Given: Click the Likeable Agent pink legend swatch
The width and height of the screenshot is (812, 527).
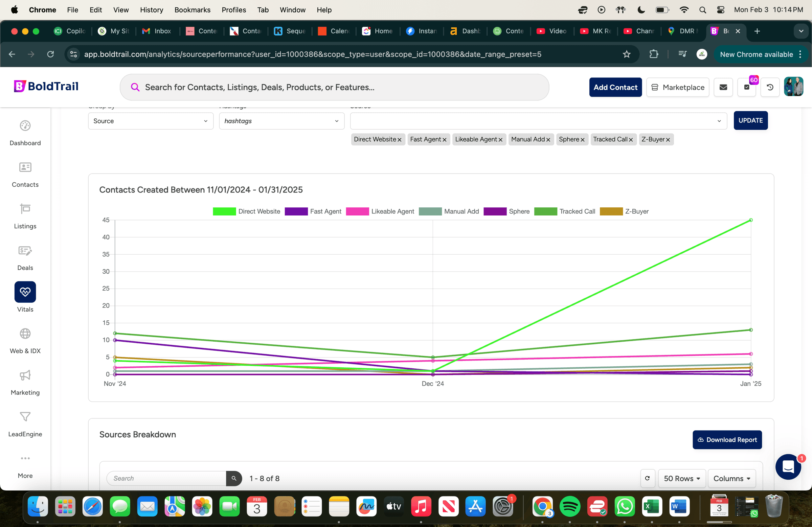Looking at the screenshot, I should coord(357,211).
